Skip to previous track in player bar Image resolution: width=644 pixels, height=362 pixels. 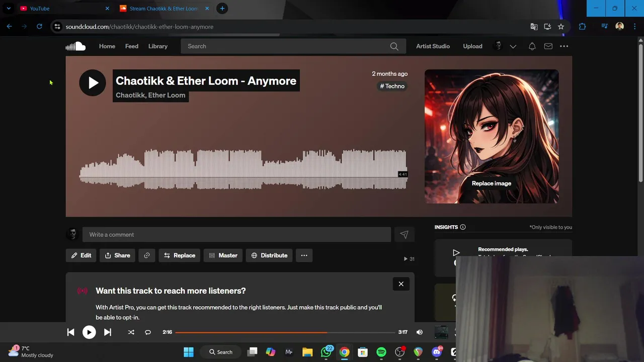tap(70, 332)
